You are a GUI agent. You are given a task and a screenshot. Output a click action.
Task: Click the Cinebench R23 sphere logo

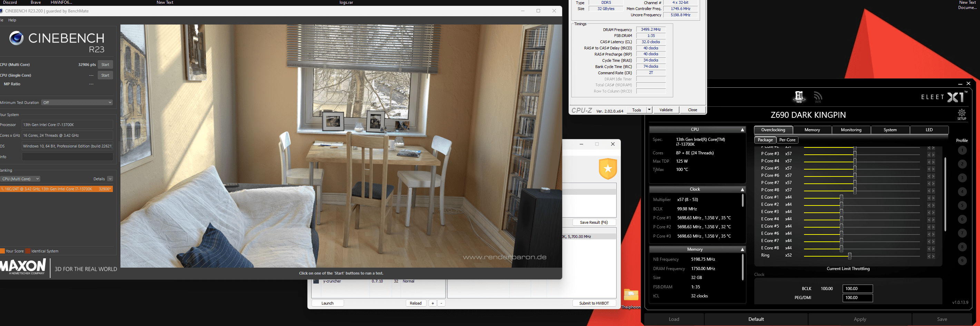tap(16, 38)
